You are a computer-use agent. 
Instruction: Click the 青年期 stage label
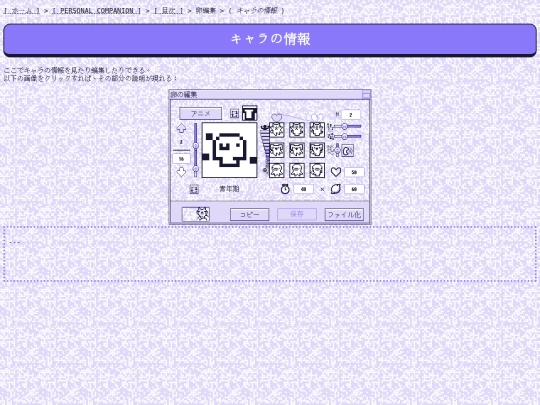pos(229,189)
